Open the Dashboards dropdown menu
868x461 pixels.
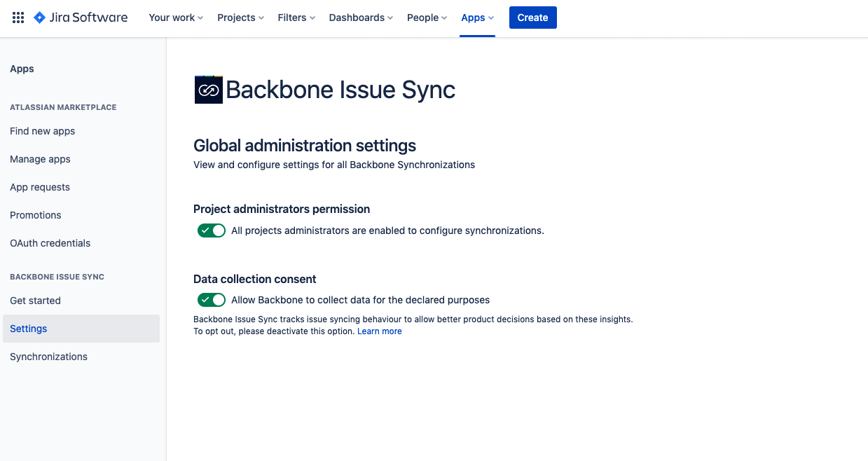point(361,18)
